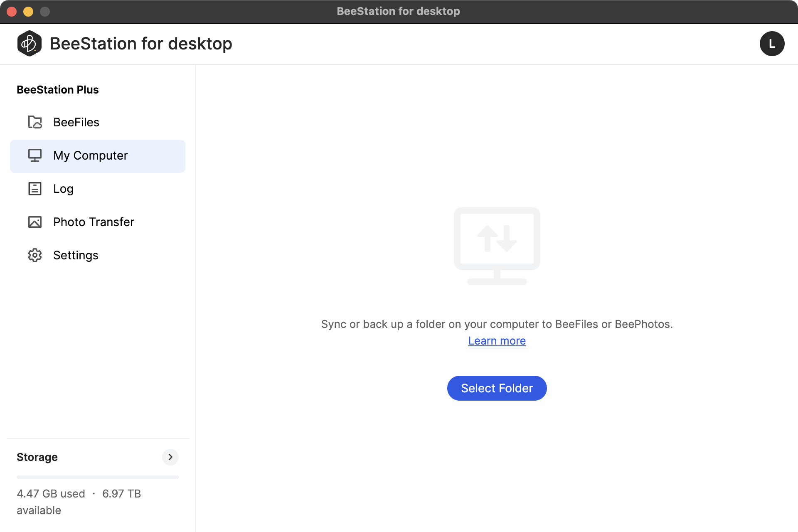
Task: Click the 'Sync or back up a folder' description
Action: tap(497, 324)
